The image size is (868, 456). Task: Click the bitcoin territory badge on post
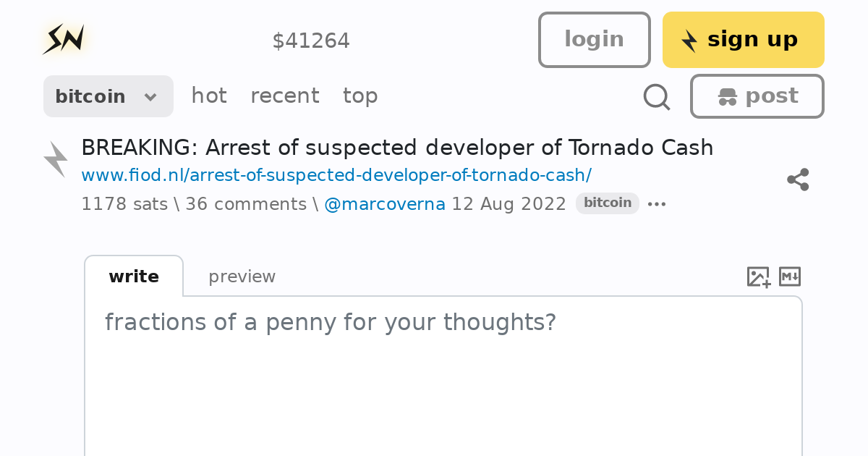[x=607, y=203]
